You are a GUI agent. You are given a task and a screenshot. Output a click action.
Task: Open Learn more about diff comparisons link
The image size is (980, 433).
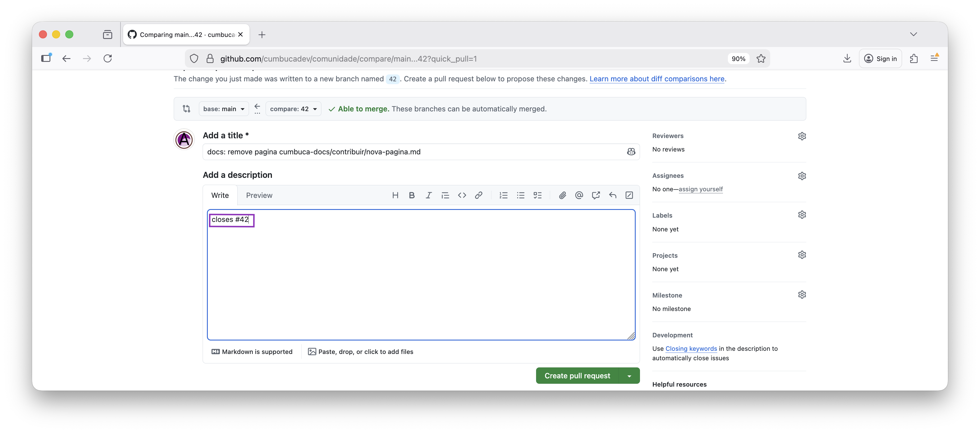pyautogui.click(x=657, y=79)
